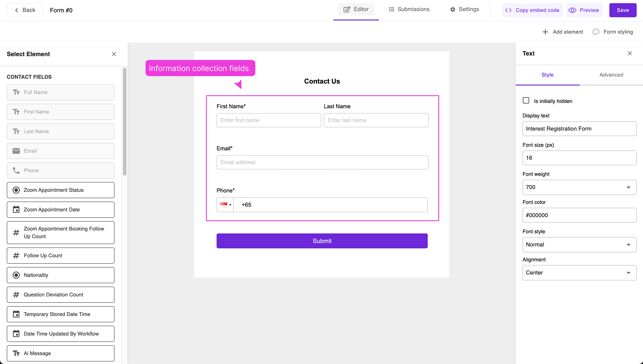Enable the Is initially hidden checkbox

pos(526,101)
